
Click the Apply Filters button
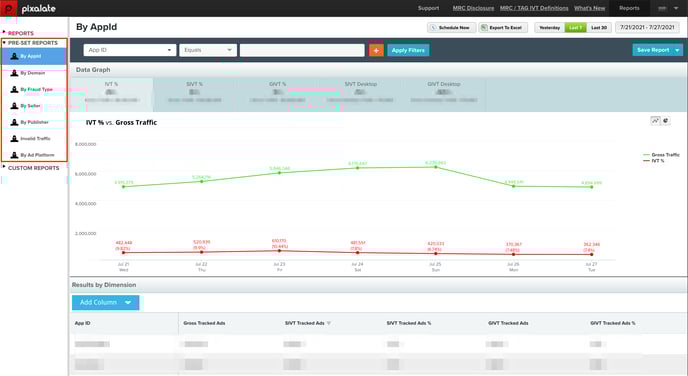(408, 50)
